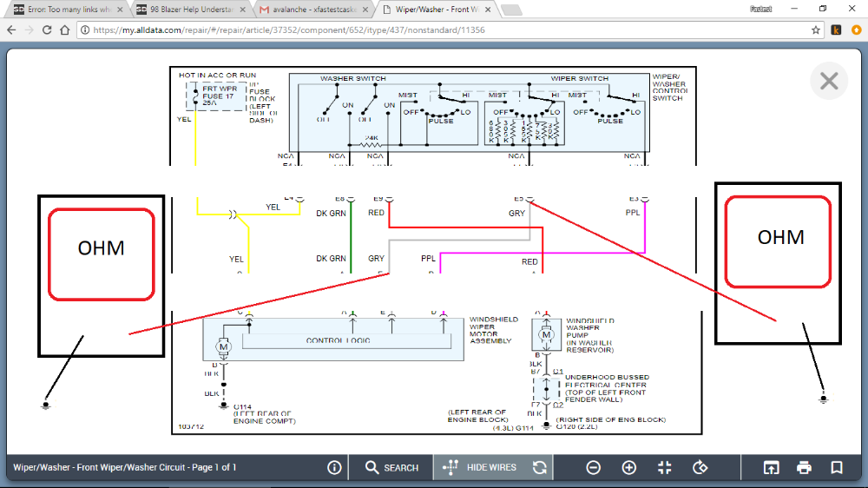
Task: Rotate the diagram using the rotate icon
Action: pos(700,467)
